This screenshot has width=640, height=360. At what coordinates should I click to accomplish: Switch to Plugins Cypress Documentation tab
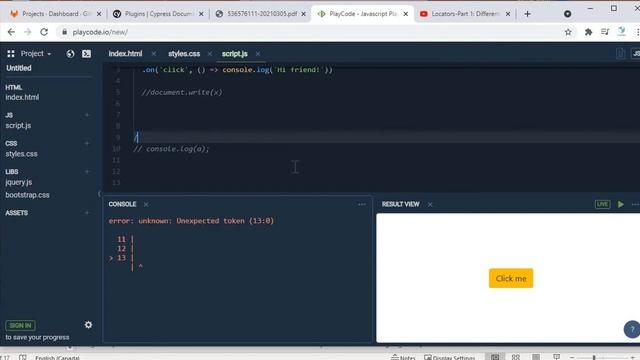click(158, 14)
